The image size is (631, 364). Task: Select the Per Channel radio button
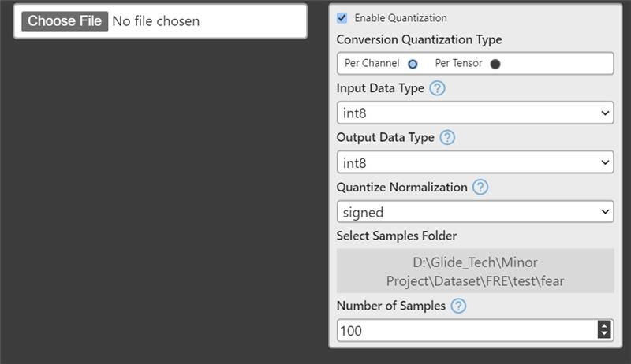(413, 64)
